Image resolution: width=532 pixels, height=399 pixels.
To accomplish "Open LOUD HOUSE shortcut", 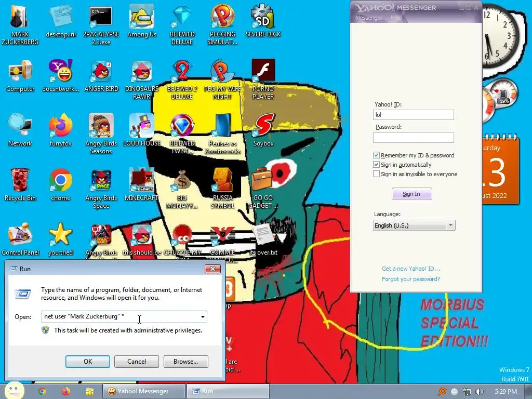I will 142,130.
